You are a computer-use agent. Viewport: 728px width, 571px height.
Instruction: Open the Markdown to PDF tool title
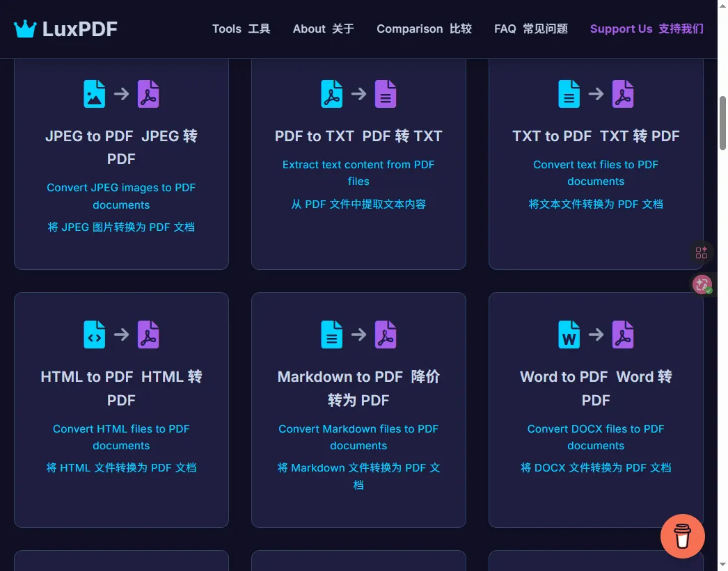click(358, 388)
